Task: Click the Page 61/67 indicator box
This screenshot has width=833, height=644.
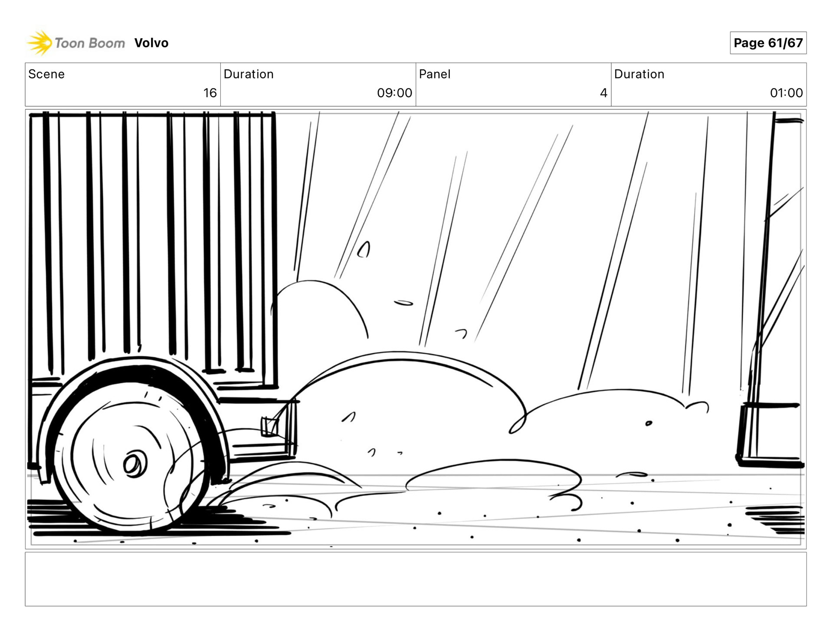Action: (x=767, y=43)
